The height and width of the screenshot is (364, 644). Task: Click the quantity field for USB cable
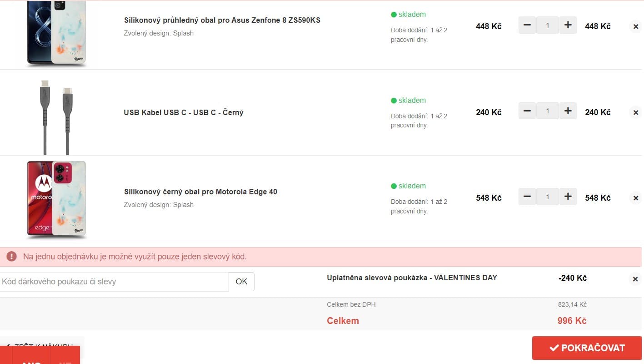[x=547, y=111]
